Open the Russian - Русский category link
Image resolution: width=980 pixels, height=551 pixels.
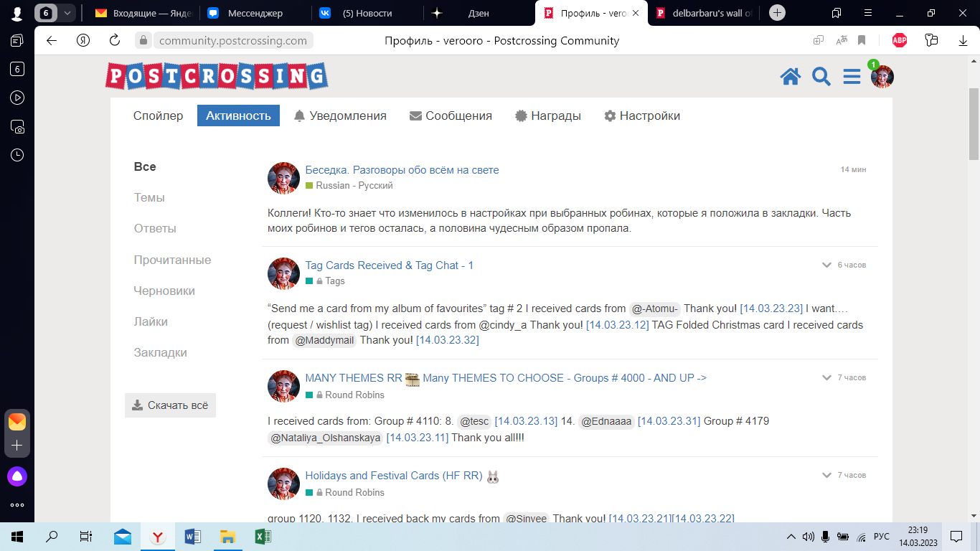coord(349,185)
